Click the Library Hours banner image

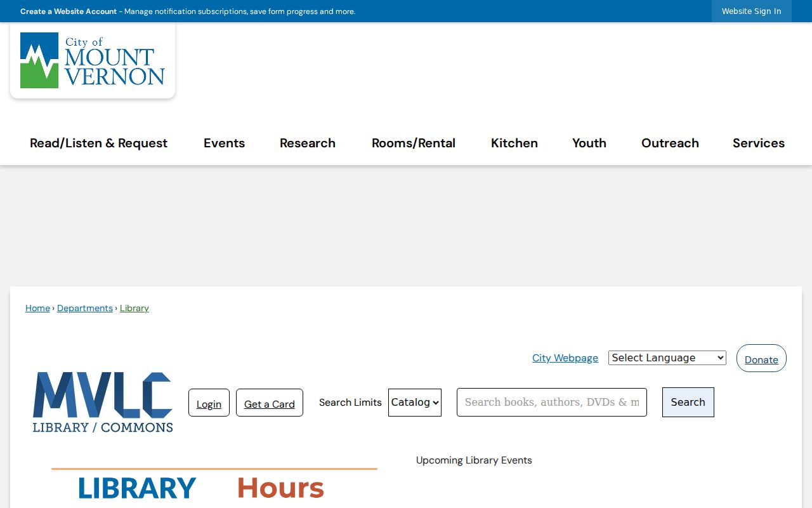[214, 487]
